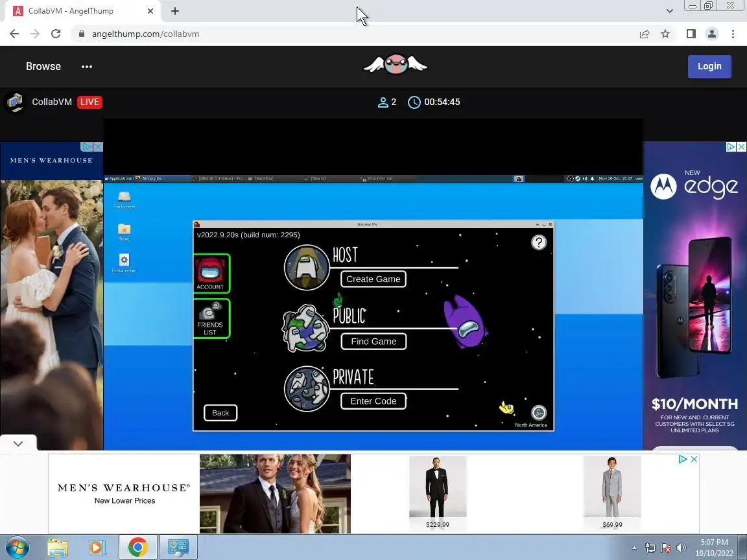Click the $229.99 black tuxedo product
This screenshot has height=560, width=747.
click(x=437, y=493)
